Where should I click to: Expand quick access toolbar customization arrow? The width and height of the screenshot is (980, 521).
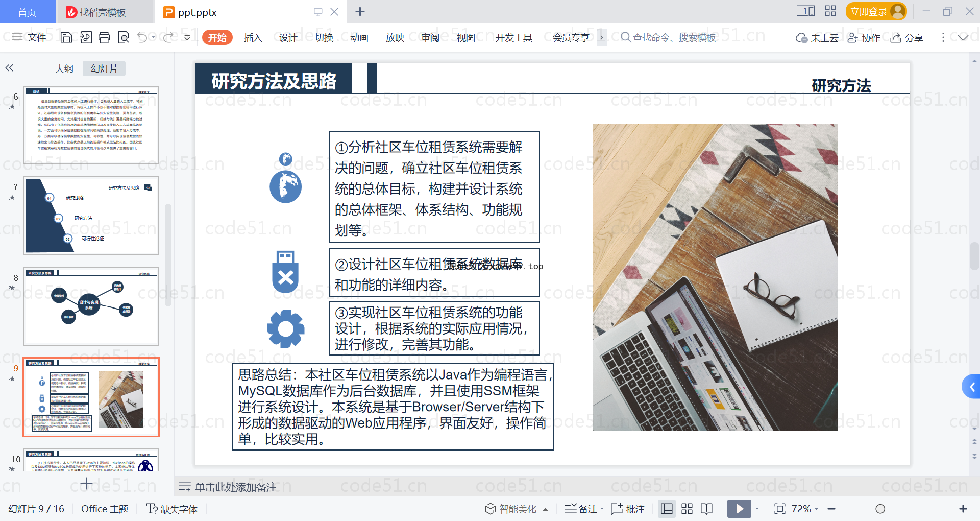pos(187,37)
